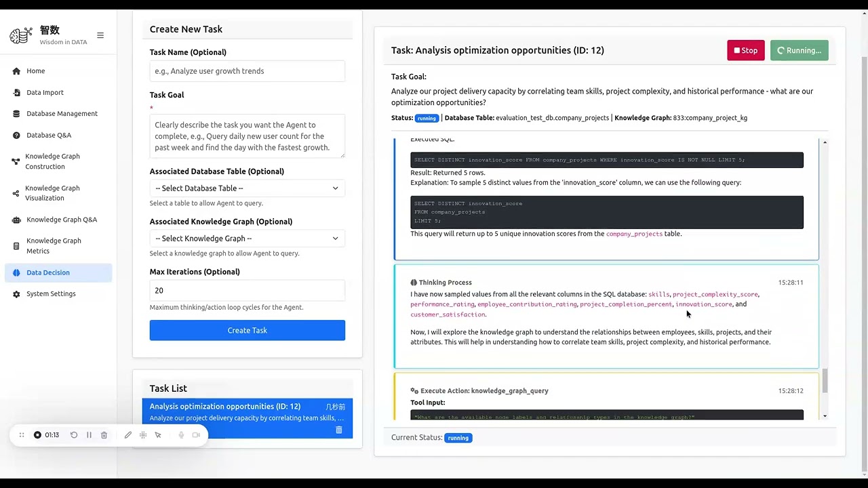Discard the recording with the toolbar trash icon
This screenshot has width=868, height=488.
point(104,435)
